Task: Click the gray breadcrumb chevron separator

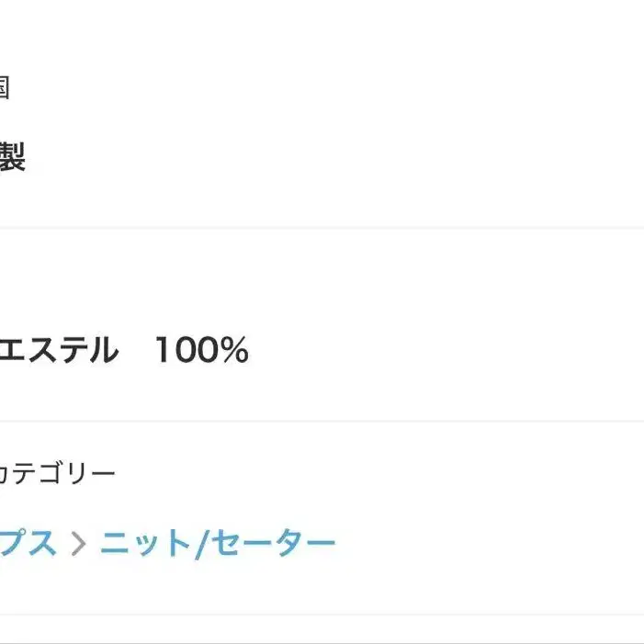Action: coord(79,544)
